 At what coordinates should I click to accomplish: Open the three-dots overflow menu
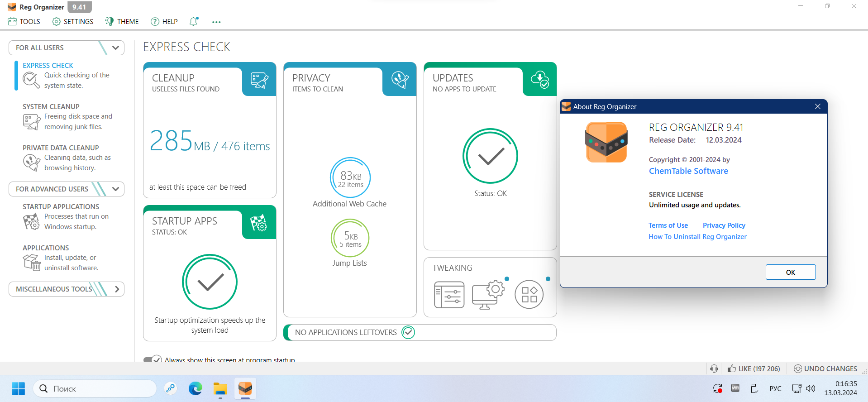(216, 22)
